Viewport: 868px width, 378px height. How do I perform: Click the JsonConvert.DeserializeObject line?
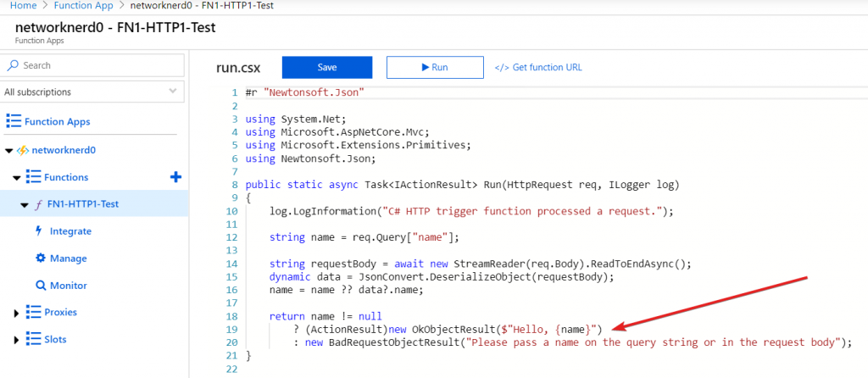click(442, 277)
